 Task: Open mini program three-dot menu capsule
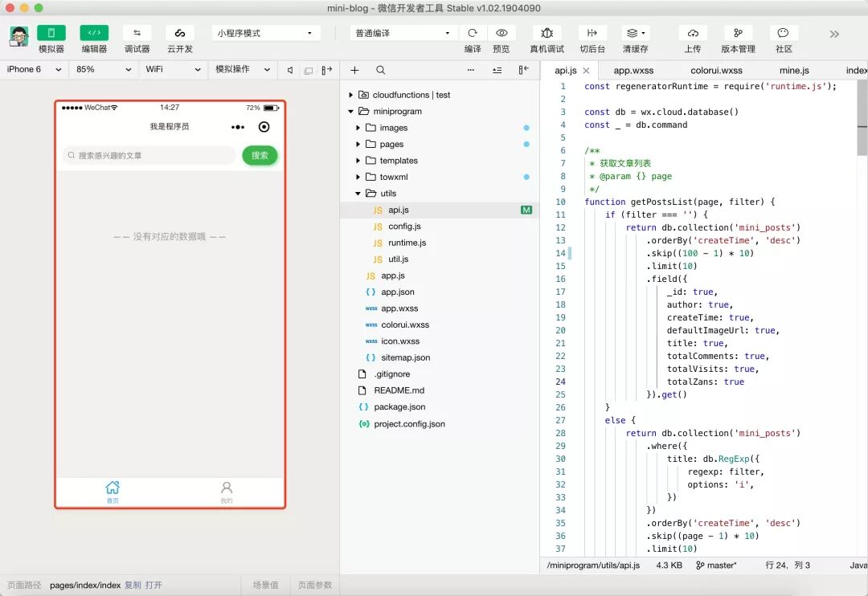tap(237, 127)
